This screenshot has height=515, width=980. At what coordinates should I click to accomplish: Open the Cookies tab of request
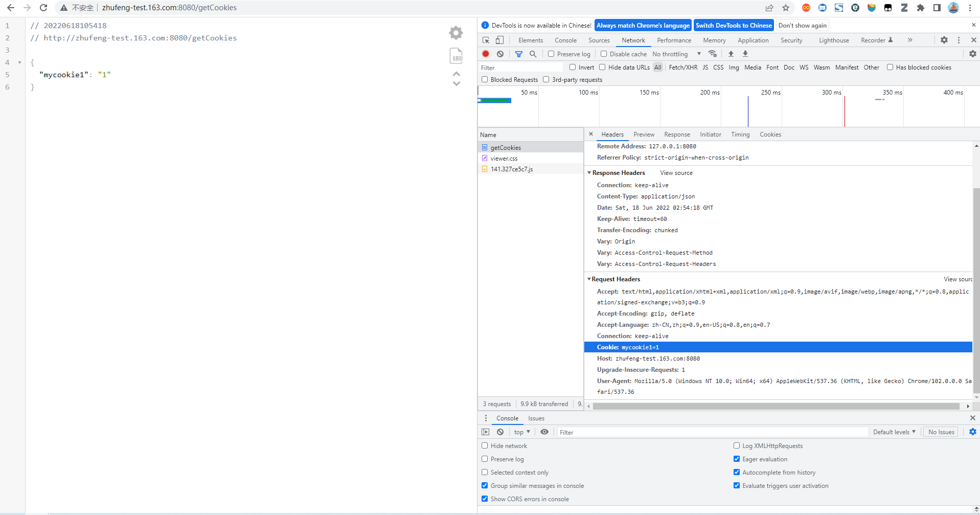pyautogui.click(x=770, y=134)
